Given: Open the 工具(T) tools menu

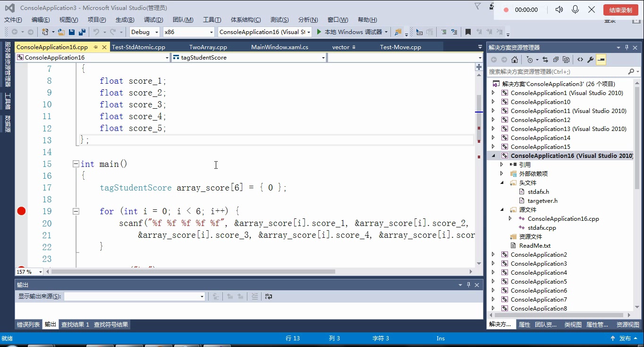Looking at the screenshot, I should (212, 19).
